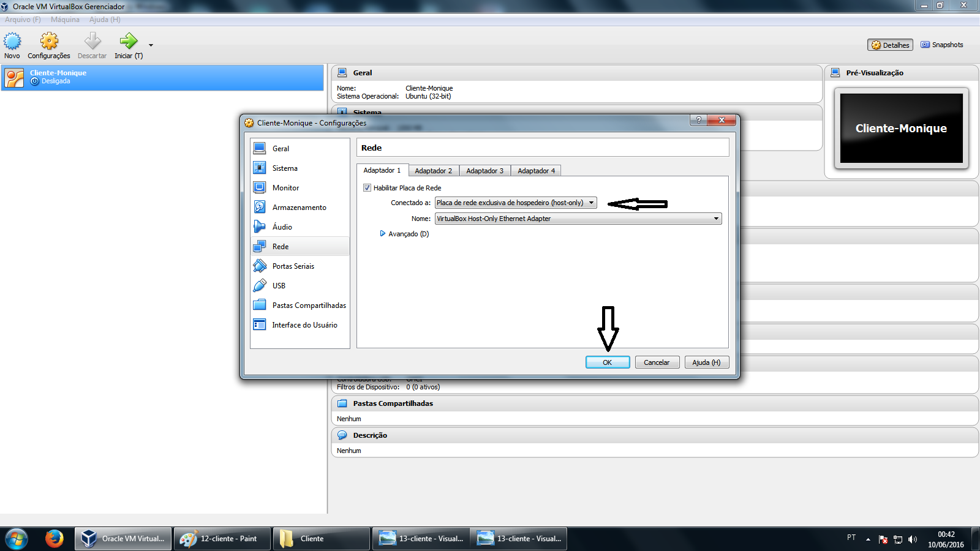Open Iniciar dropdown arrow in toolbar
Image resolution: width=980 pixels, height=551 pixels.
[x=151, y=45]
